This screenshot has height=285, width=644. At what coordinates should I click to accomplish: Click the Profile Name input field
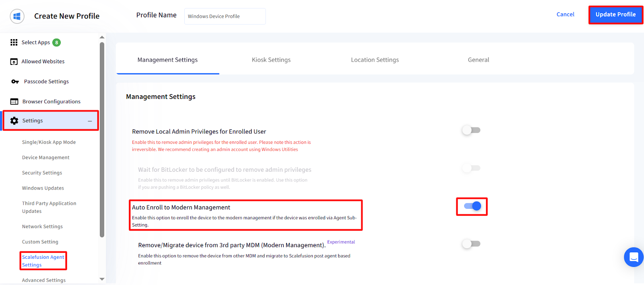click(225, 16)
